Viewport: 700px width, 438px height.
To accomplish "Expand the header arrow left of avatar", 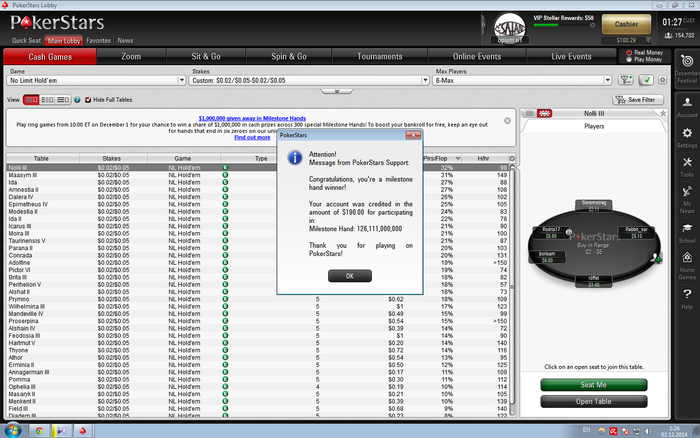I will [x=483, y=25].
